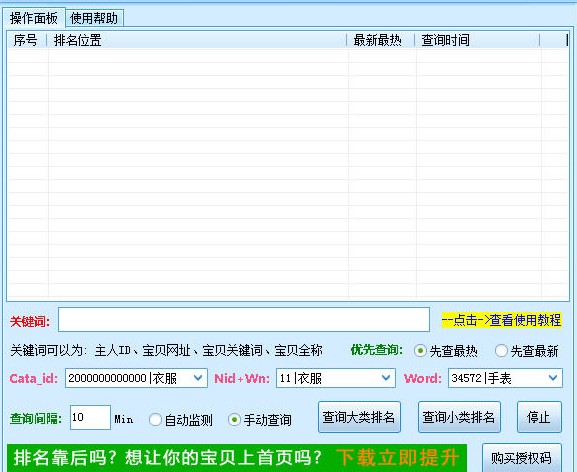Image resolution: width=577 pixels, height=472 pixels.
Task: Open the green 下载立即提升 banner
Action: [x=237, y=458]
